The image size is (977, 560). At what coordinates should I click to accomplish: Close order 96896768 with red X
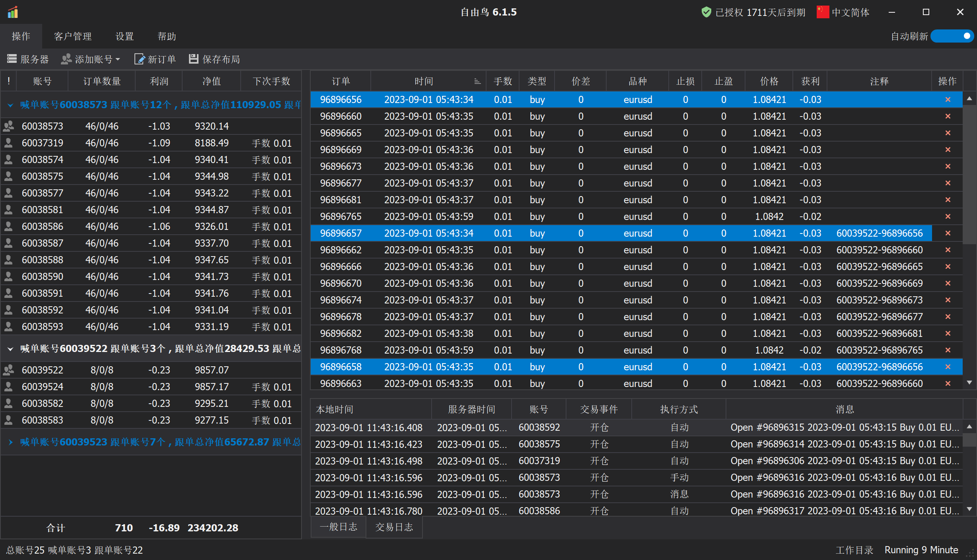948,350
